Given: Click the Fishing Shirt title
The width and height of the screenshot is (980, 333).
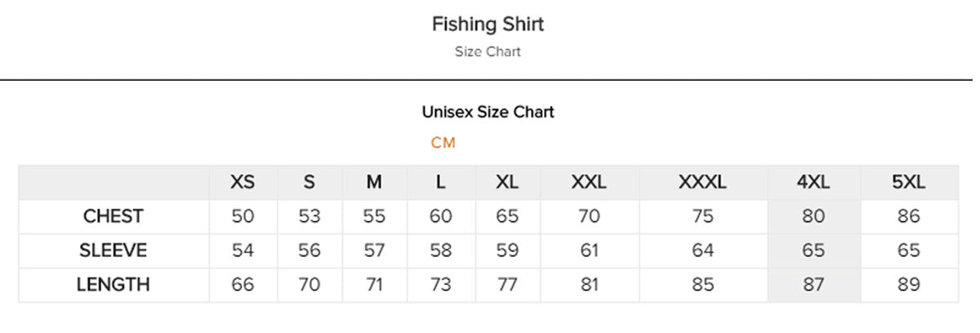Looking at the screenshot, I should coord(488,24).
